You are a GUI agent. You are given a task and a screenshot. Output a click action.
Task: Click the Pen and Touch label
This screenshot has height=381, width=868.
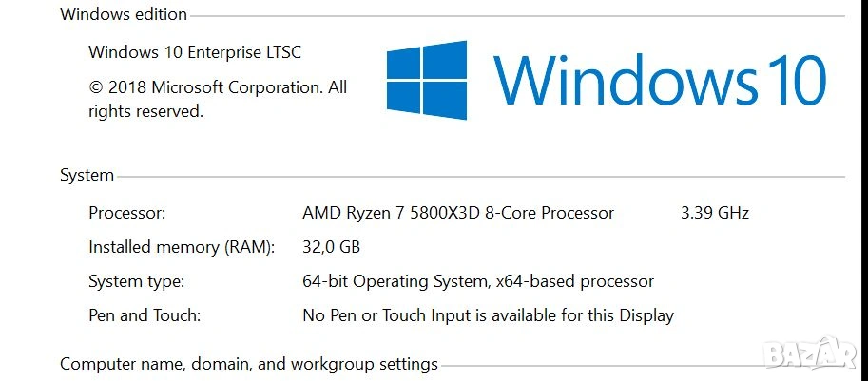145,315
